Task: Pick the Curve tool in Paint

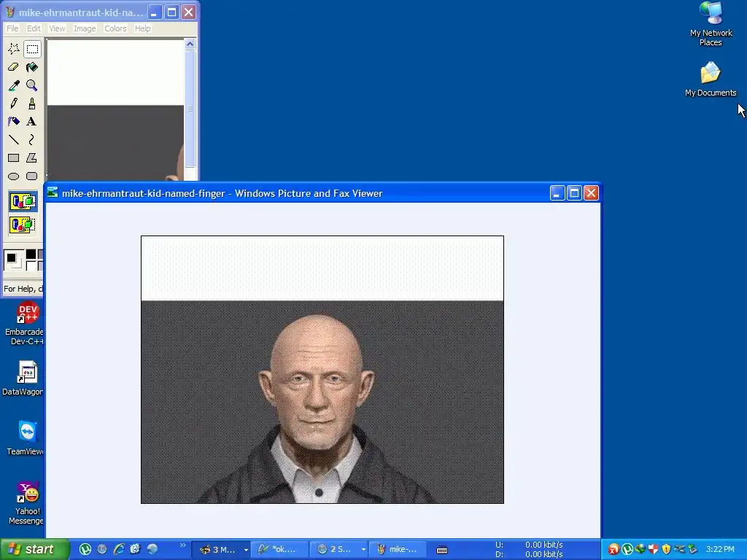Action: [32, 139]
